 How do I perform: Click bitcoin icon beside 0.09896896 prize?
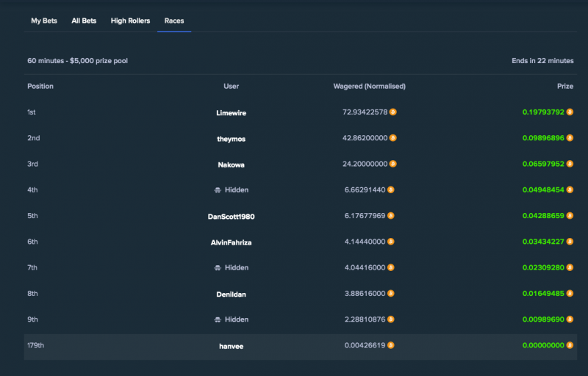coord(570,138)
